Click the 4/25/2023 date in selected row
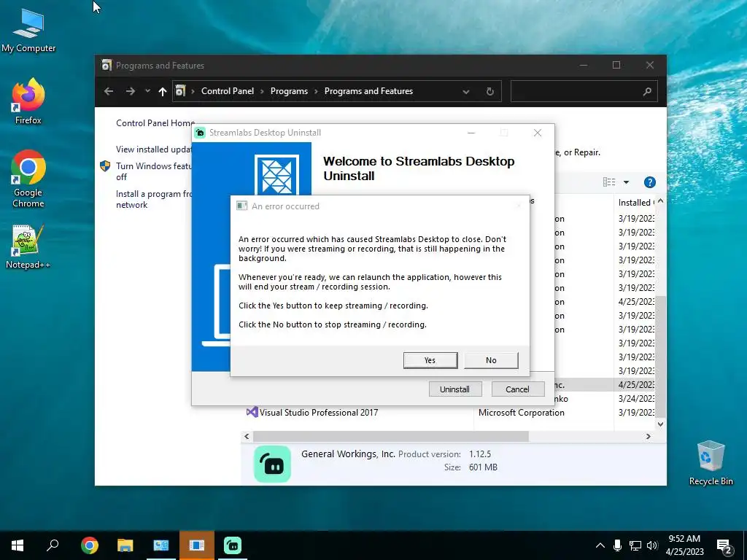 point(636,385)
